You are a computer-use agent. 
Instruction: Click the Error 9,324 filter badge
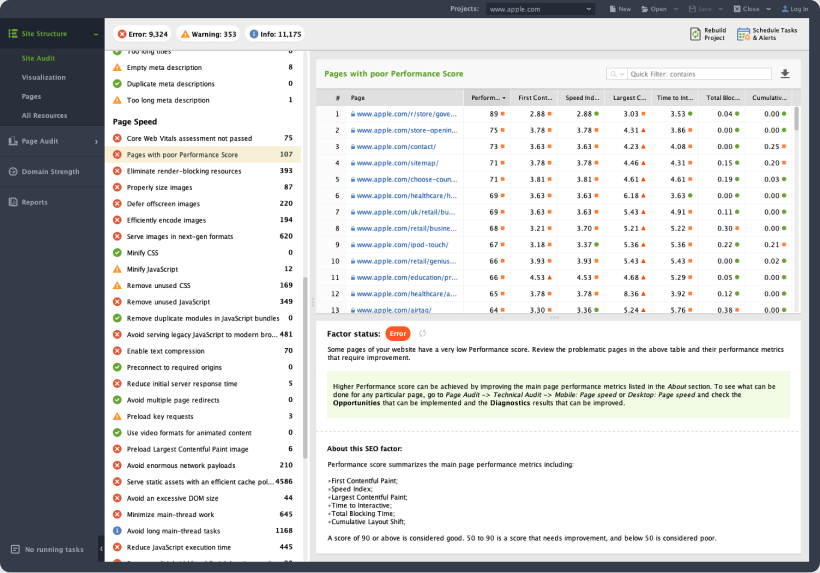tap(143, 34)
